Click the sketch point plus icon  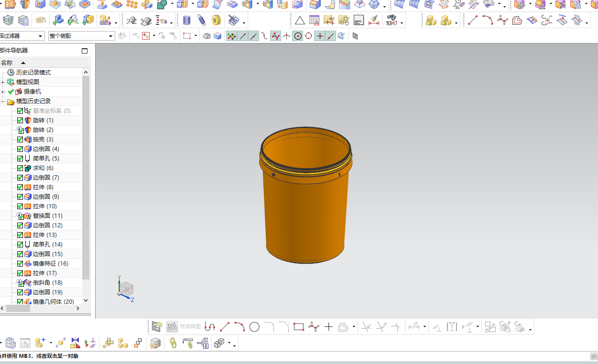(x=328, y=327)
